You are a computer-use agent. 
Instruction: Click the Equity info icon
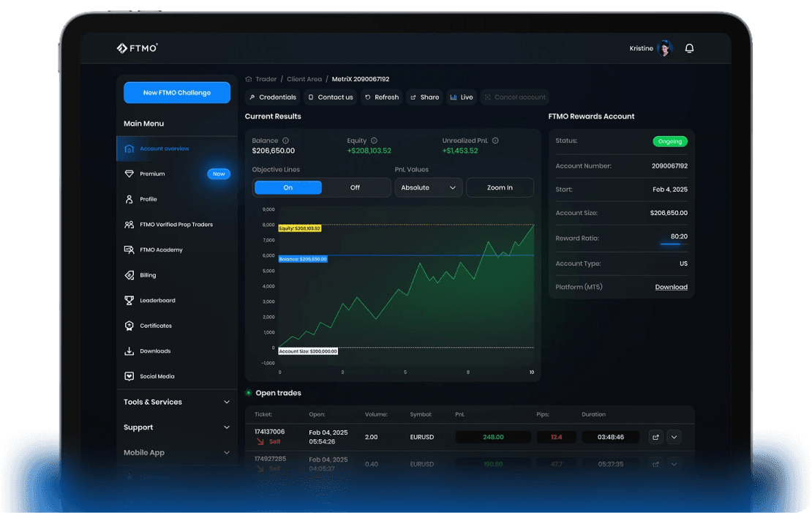pos(374,141)
